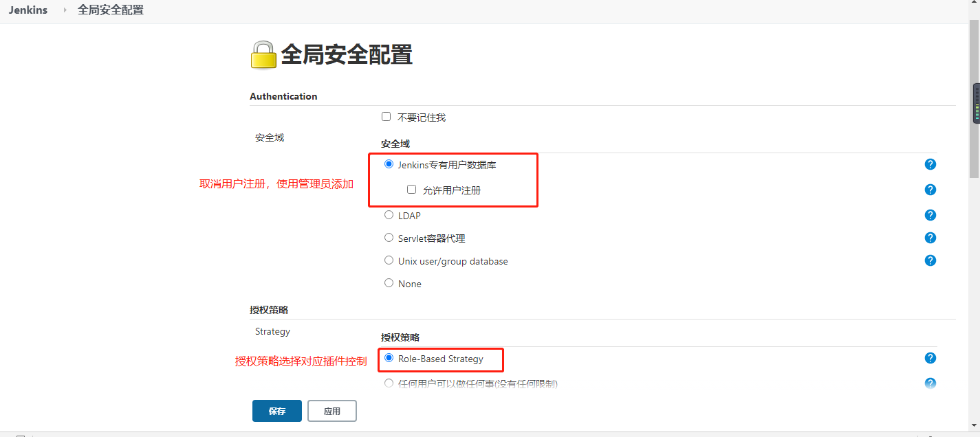Choose the Servlet容器代理 option

point(389,237)
